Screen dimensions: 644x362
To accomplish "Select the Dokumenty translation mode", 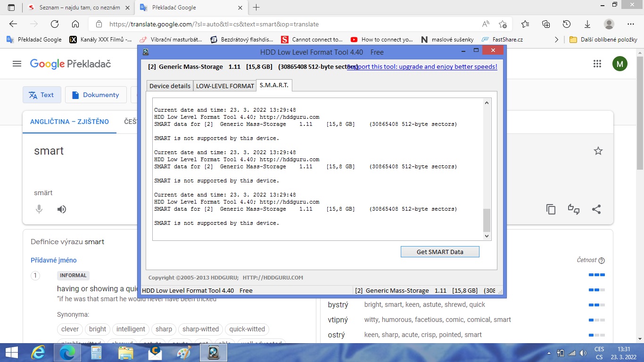I will pos(96,95).
